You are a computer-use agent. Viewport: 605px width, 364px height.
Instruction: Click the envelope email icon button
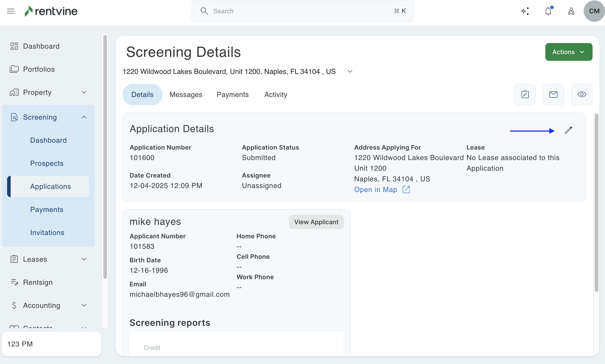553,94
